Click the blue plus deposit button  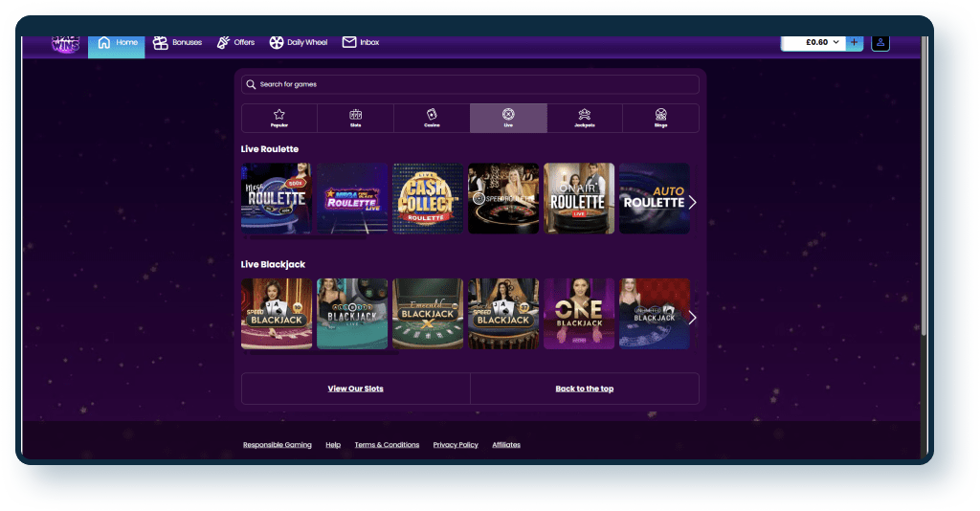click(854, 43)
